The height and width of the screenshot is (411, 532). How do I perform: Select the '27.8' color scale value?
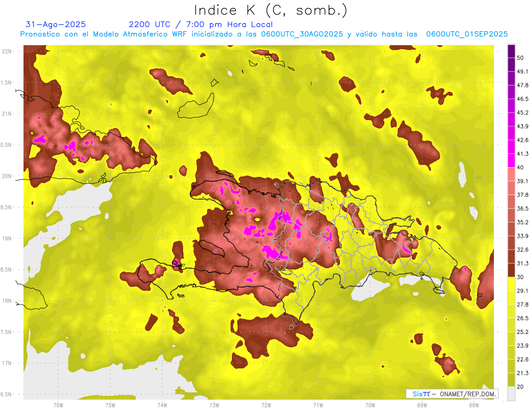click(x=523, y=305)
